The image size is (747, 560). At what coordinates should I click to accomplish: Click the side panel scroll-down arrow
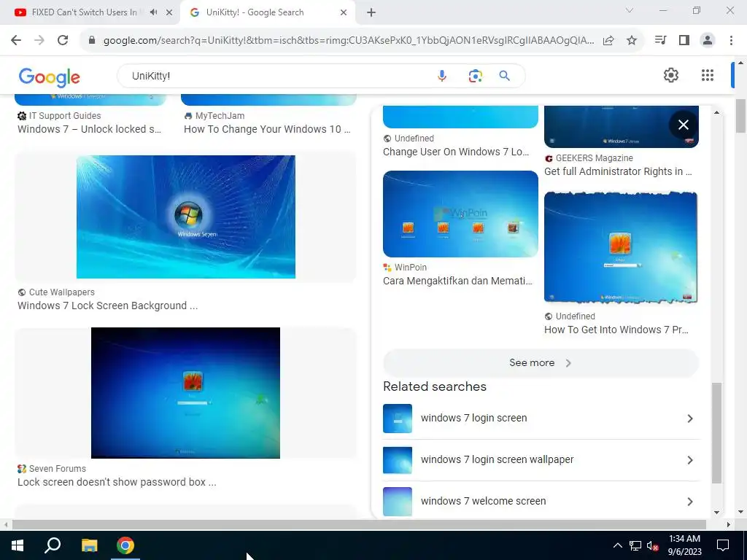click(x=716, y=513)
